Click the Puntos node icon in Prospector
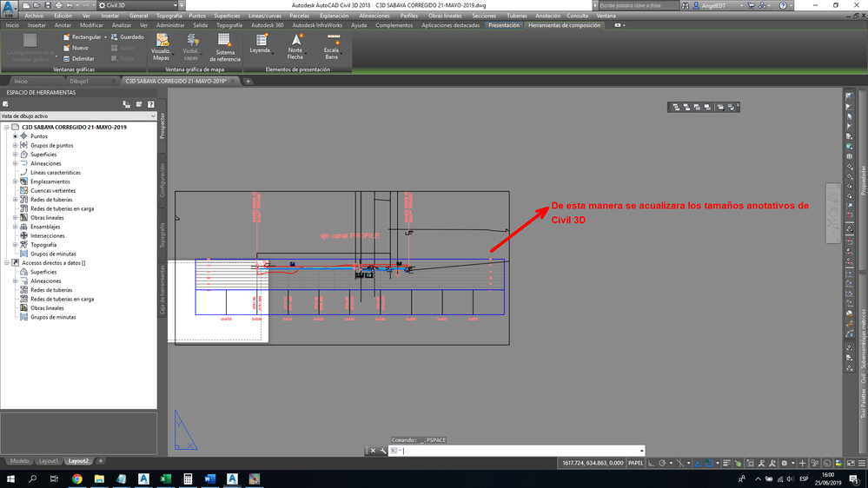This screenshot has height=488, width=868. (x=23, y=136)
